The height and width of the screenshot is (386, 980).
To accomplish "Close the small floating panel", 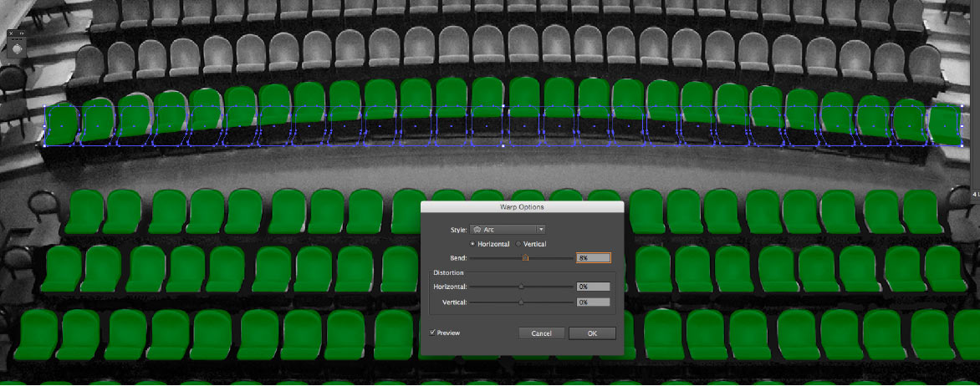I will pyautogui.click(x=10, y=33).
